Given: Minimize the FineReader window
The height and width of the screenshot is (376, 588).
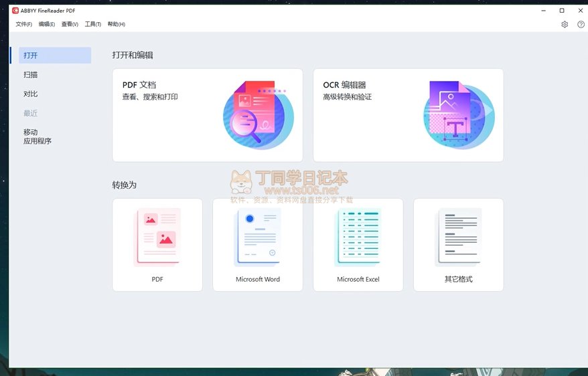Looking at the screenshot, I should pyautogui.click(x=543, y=11).
